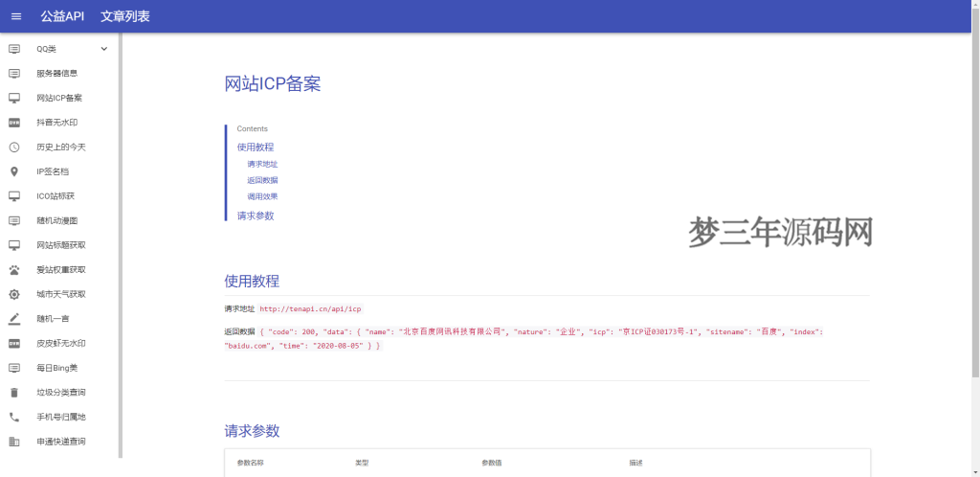
Task: Click the 每日Bing美 list icon
Action: 14,368
